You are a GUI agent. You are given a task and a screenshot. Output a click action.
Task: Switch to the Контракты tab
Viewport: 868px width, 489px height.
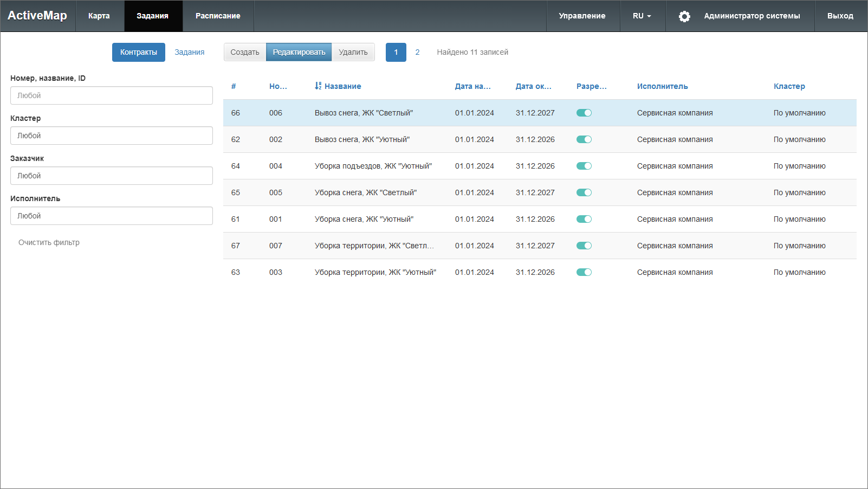139,52
